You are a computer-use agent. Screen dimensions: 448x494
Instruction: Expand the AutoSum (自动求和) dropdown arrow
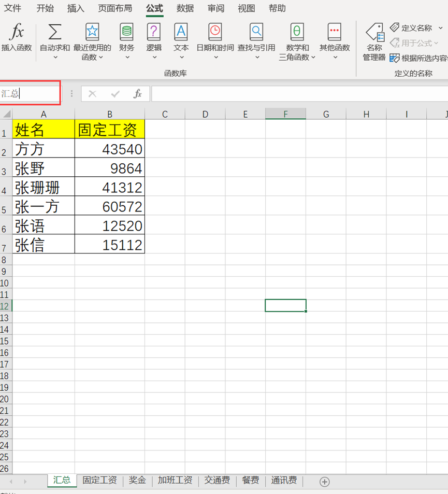point(55,58)
